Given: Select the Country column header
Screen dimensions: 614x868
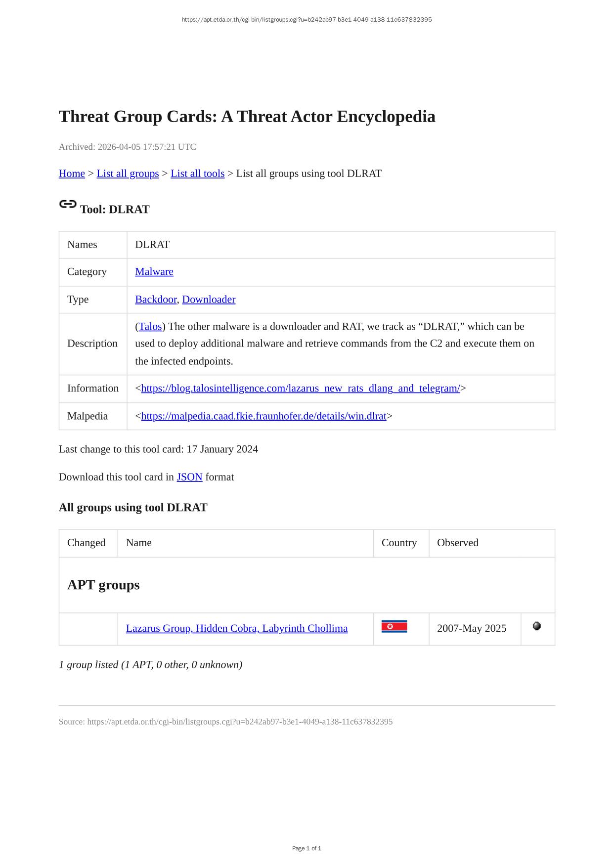Looking at the screenshot, I should [399, 543].
